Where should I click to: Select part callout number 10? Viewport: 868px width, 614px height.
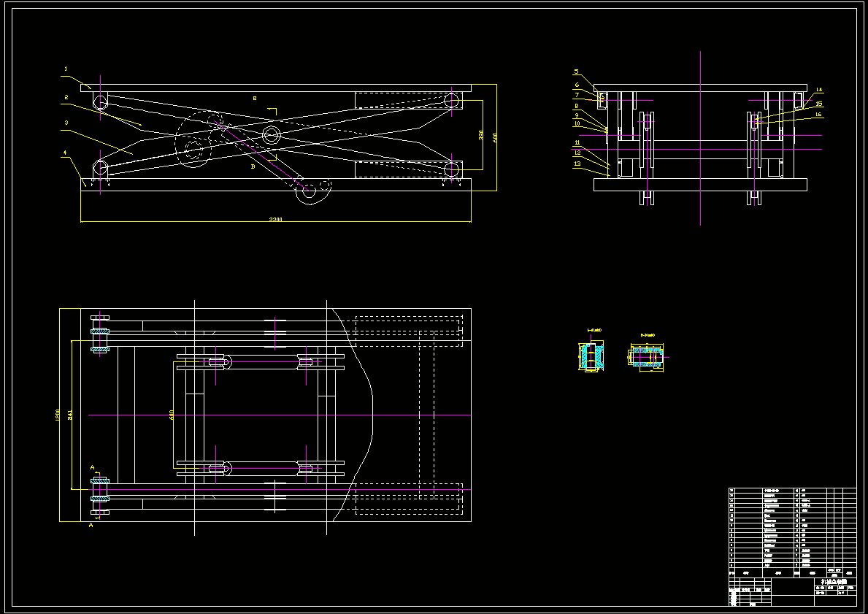tap(577, 123)
